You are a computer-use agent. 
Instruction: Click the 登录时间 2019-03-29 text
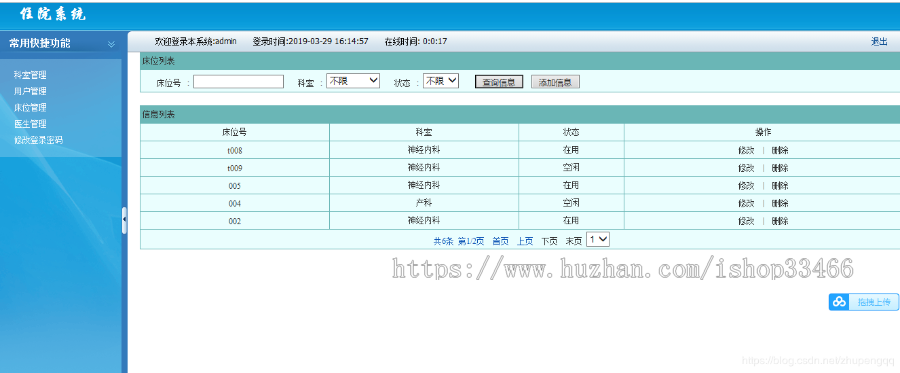tap(311, 41)
